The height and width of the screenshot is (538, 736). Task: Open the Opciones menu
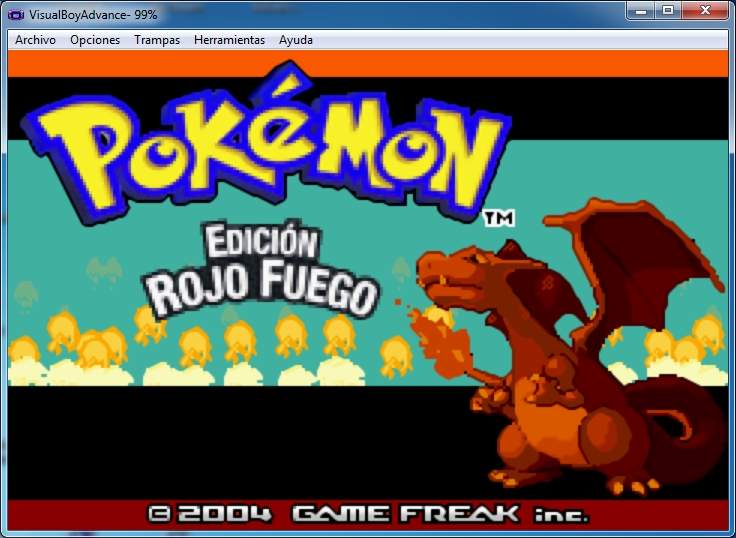pyautogui.click(x=95, y=40)
